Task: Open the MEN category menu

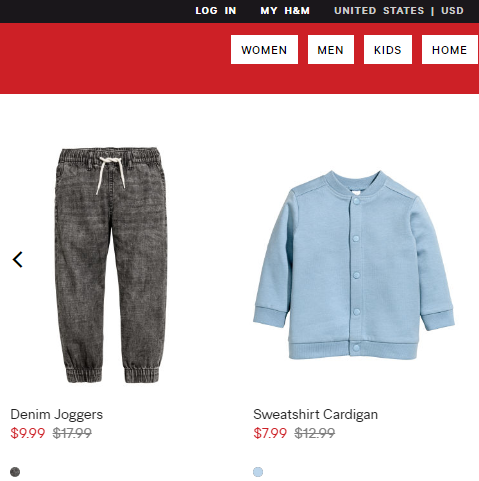Action: tap(331, 50)
